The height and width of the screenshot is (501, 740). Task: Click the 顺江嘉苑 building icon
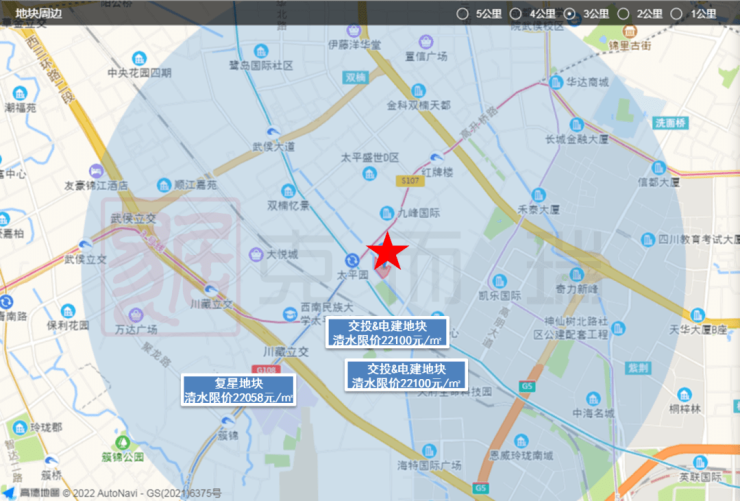[164, 185]
